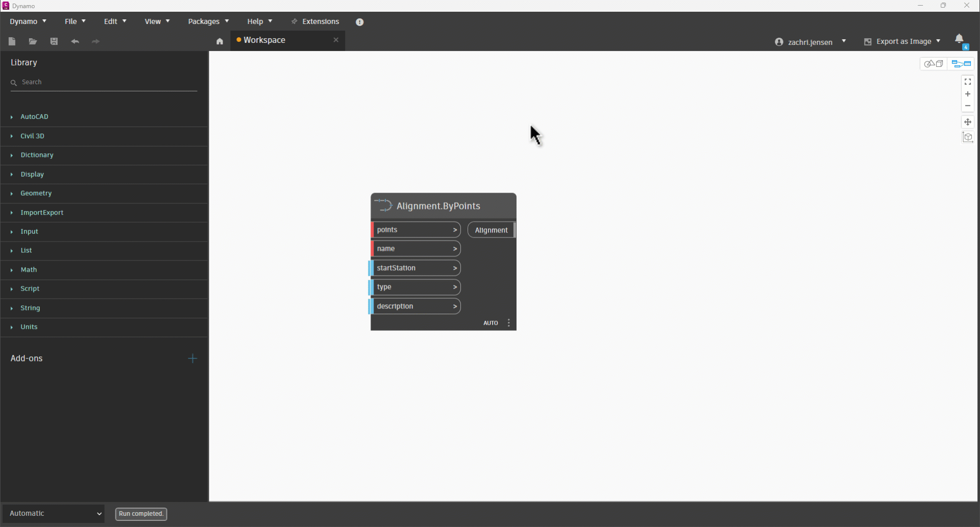The image size is (980, 527).
Task: Expand the Civil 3D library category
Action: 32,136
